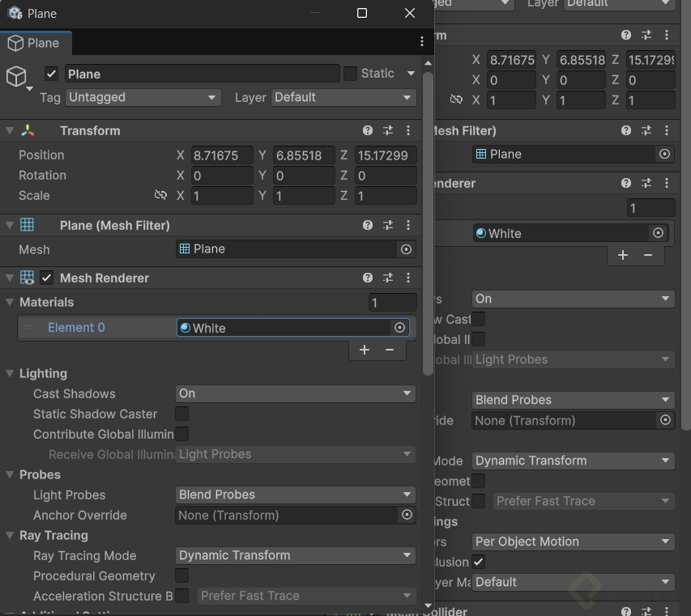Open Anchor Override object picker

(407, 515)
